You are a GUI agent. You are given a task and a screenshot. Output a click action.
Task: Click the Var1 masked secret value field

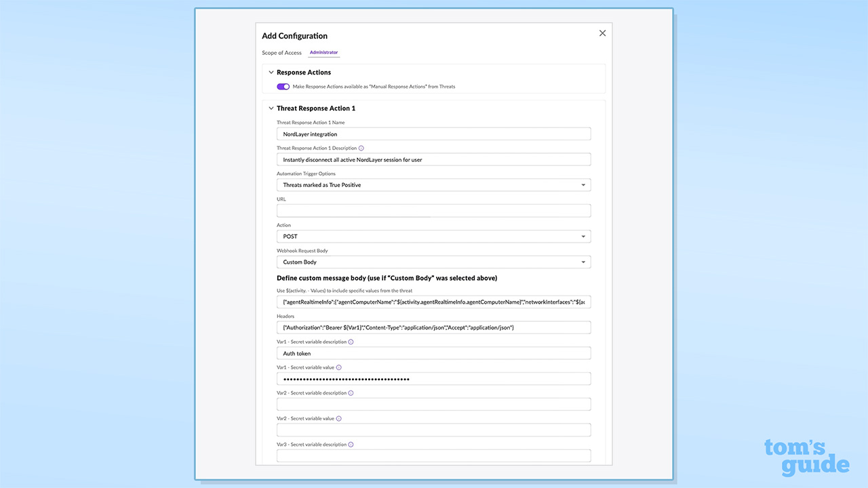tap(433, 379)
